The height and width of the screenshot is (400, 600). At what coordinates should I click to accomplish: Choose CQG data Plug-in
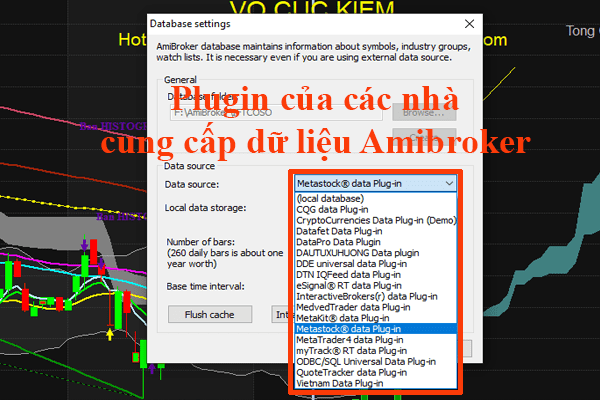click(375, 209)
